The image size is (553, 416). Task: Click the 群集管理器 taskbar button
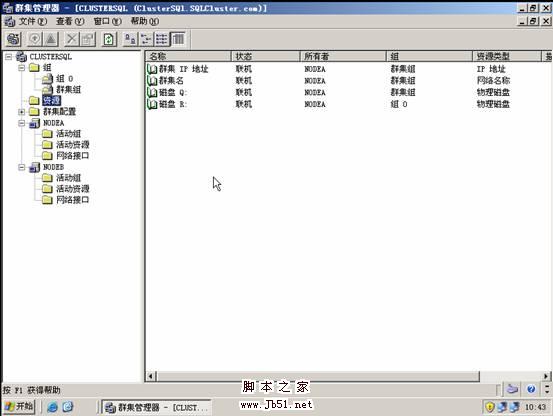click(157, 407)
